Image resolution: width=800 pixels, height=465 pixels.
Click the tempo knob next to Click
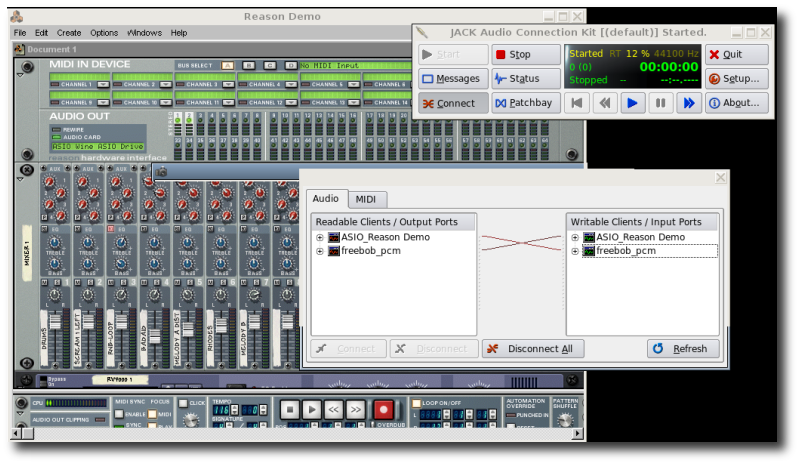190,421
